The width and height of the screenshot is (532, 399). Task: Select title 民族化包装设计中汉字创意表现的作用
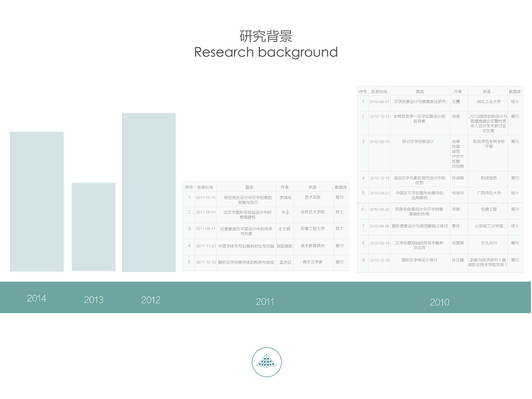pyautogui.click(x=419, y=212)
